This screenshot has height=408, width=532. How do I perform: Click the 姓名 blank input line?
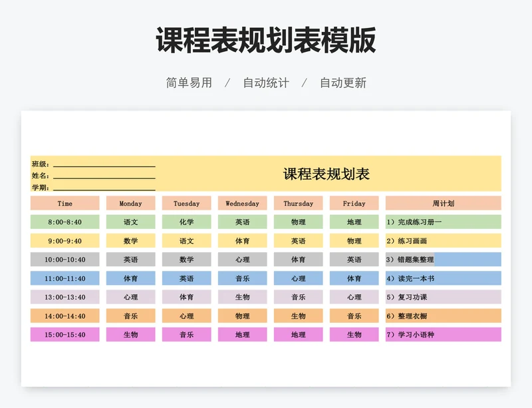point(104,176)
